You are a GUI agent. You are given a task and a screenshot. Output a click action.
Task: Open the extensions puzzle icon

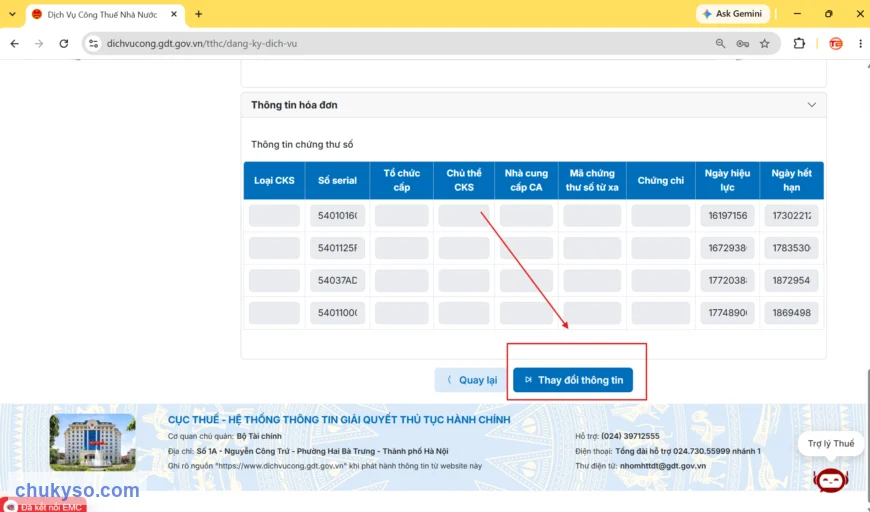[x=799, y=43]
